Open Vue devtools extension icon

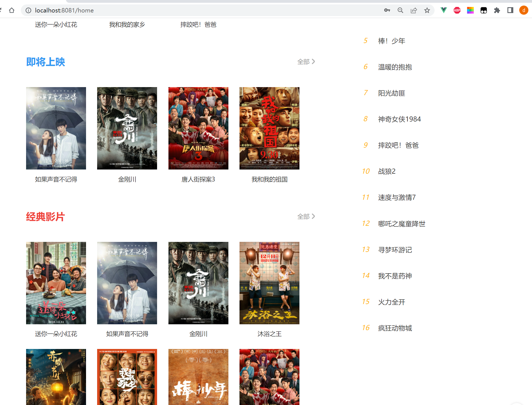[444, 10]
